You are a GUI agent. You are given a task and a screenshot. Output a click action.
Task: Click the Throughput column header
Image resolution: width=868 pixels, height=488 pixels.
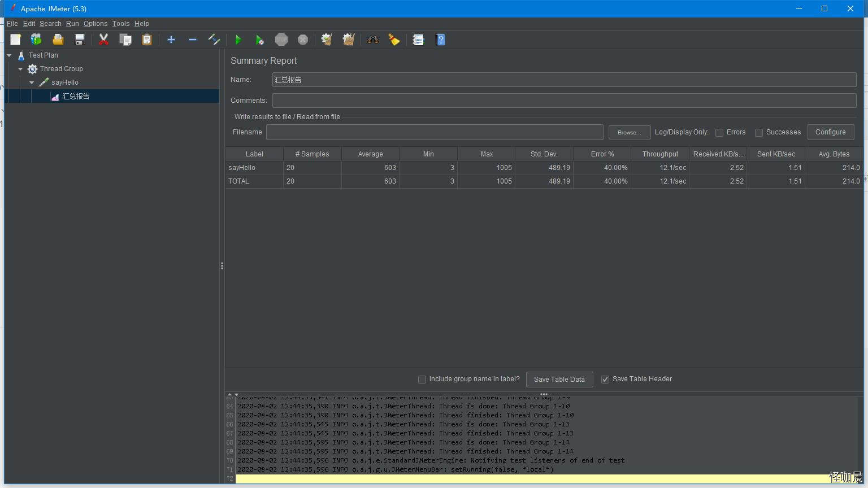click(660, 154)
